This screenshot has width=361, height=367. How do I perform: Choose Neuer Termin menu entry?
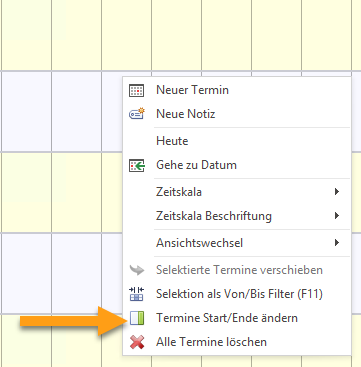[x=237, y=90]
